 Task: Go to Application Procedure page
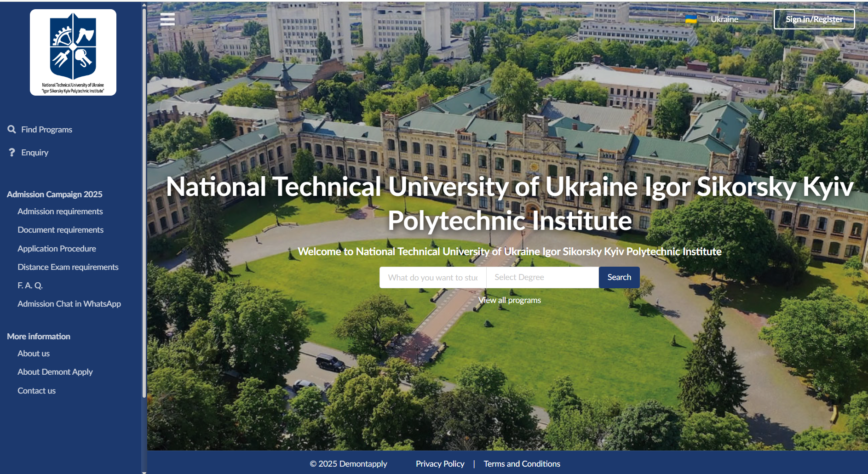tap(57, 249)
